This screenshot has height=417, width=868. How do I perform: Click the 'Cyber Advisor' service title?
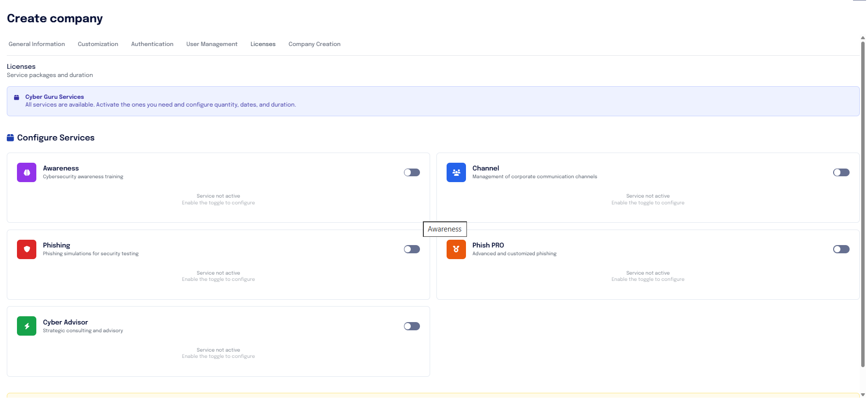pos(65,323)
